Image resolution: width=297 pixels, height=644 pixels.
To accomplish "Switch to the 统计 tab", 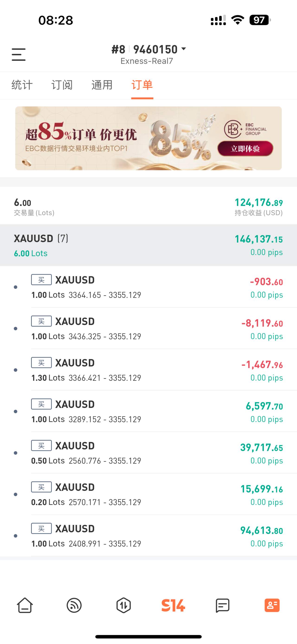I will (x=22, y=85).
